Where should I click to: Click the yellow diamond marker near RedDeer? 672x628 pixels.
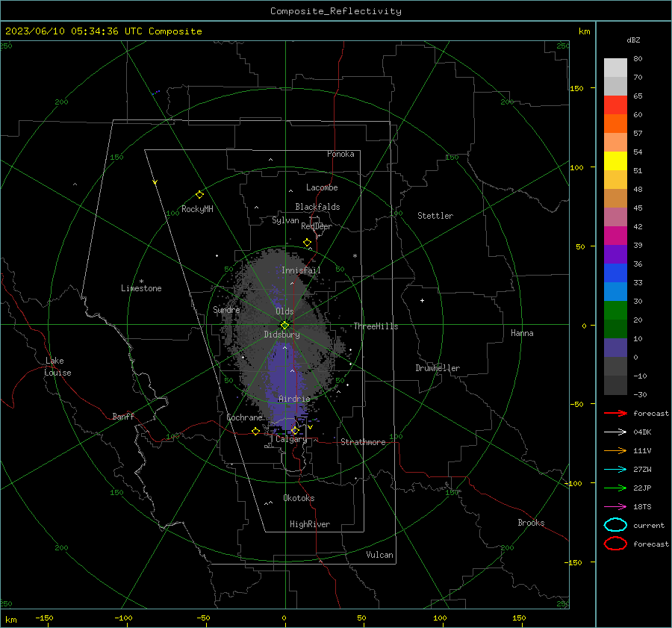(x=307, y=243)
